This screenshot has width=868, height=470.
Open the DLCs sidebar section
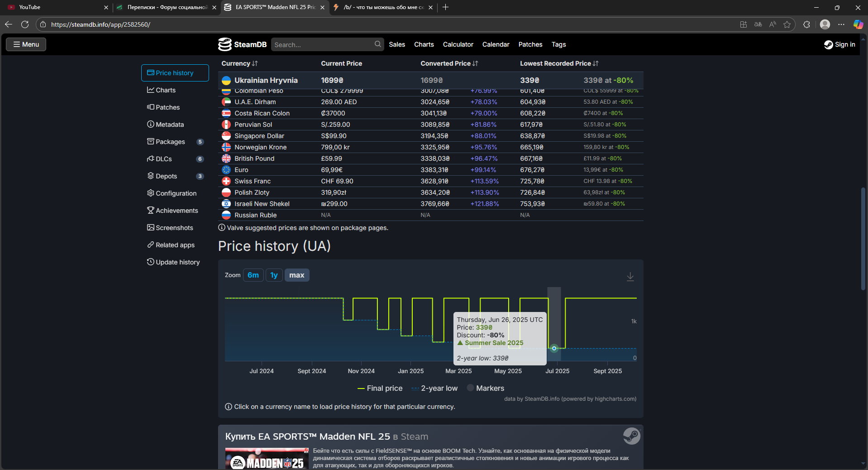[x=175, y=159]
